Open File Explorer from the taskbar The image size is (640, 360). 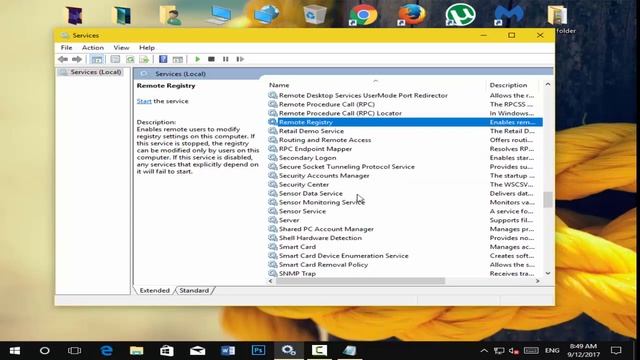pos(137,351)
